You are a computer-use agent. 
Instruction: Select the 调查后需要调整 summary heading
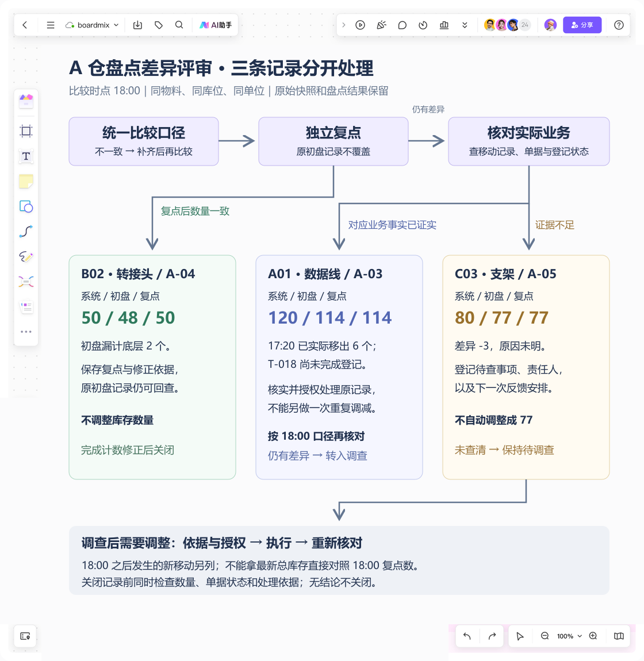point(222,543)
